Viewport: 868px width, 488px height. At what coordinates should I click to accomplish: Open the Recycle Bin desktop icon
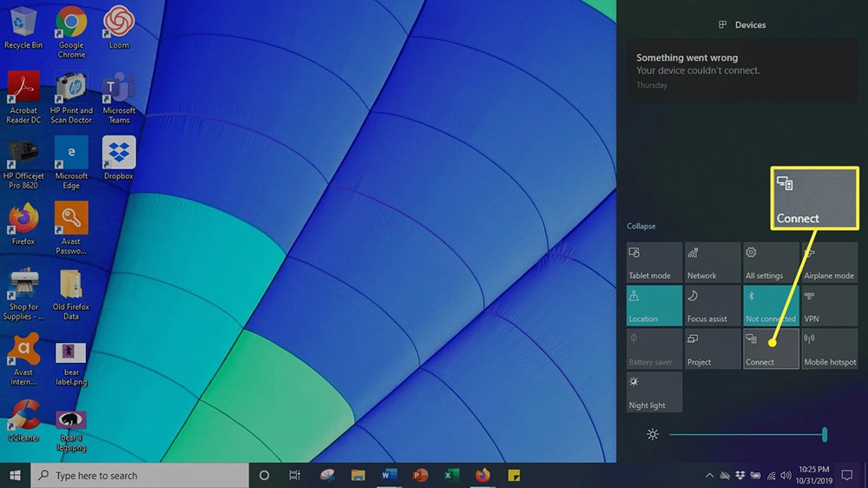[x=23, y=29]
